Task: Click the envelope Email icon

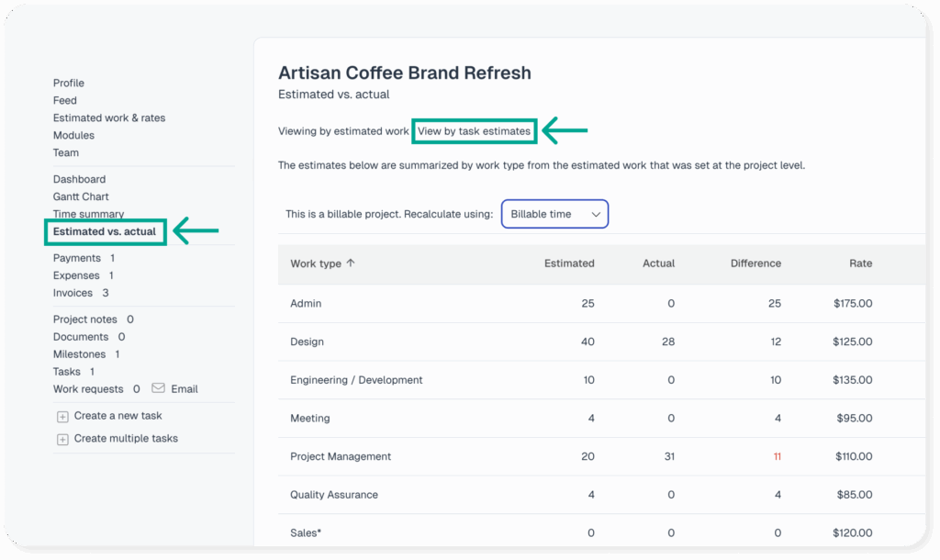Action: 159,388
